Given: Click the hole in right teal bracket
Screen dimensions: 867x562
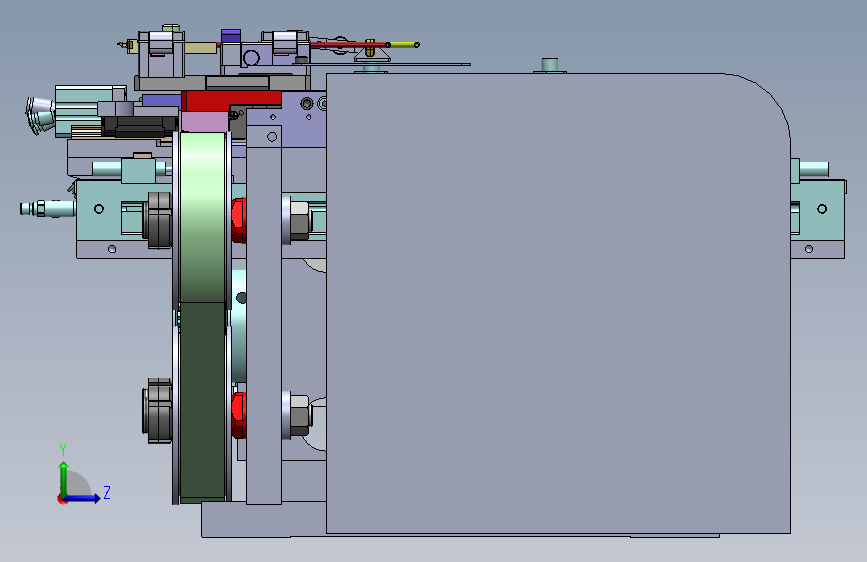Looking at the screenshot, I should tap(822, 209).
